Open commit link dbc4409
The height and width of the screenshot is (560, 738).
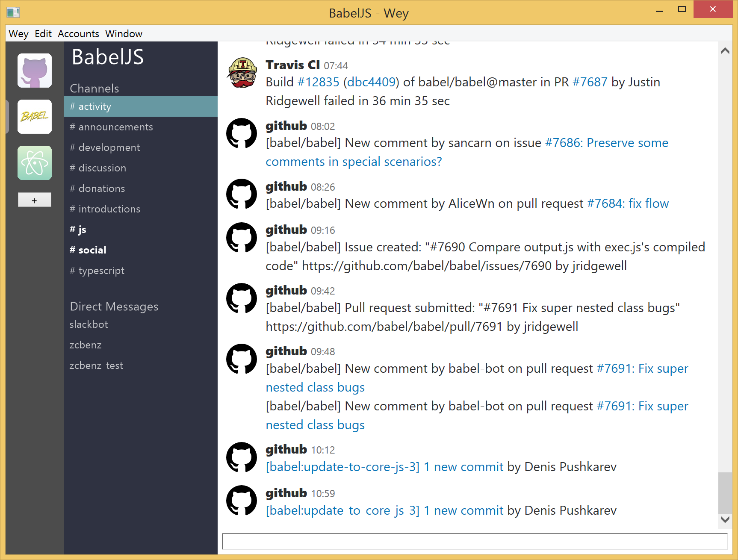(371, 82)
